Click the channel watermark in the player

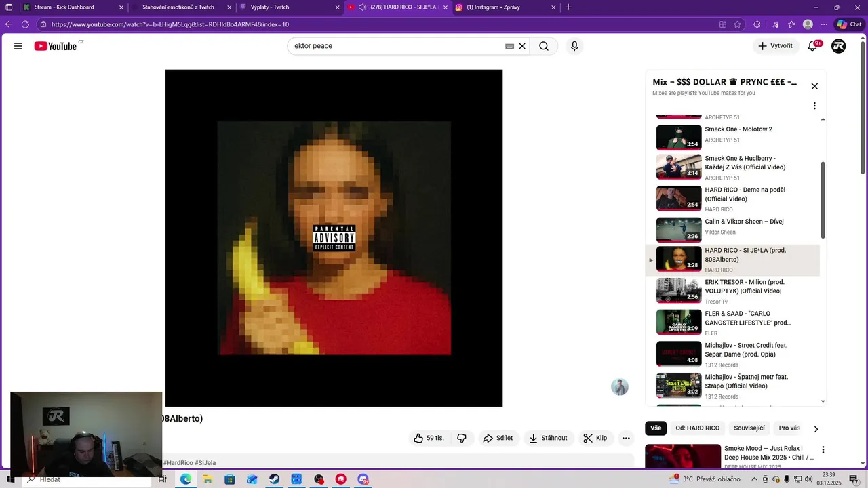[x=620, y=387]
